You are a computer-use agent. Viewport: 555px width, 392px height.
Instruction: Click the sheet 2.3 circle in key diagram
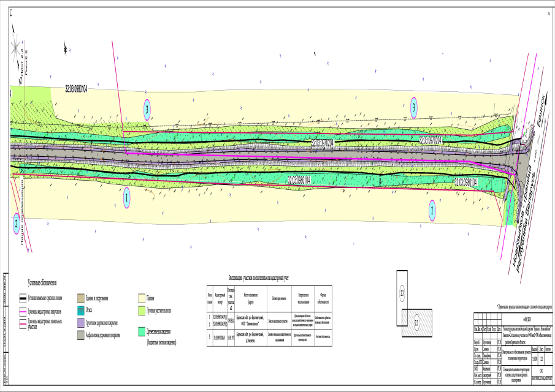pyautogui.click(x=402, y=294)
